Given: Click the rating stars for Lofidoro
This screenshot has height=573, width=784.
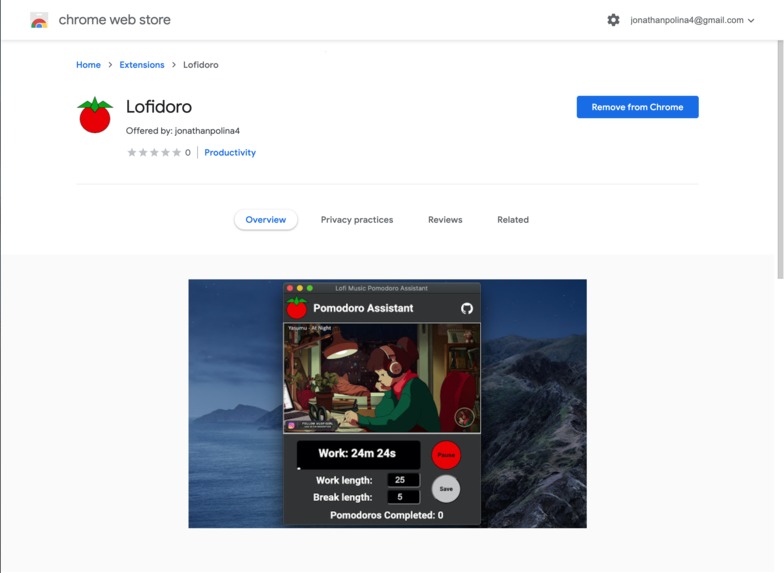Looking at the screenshot, I should coord(154,152).
